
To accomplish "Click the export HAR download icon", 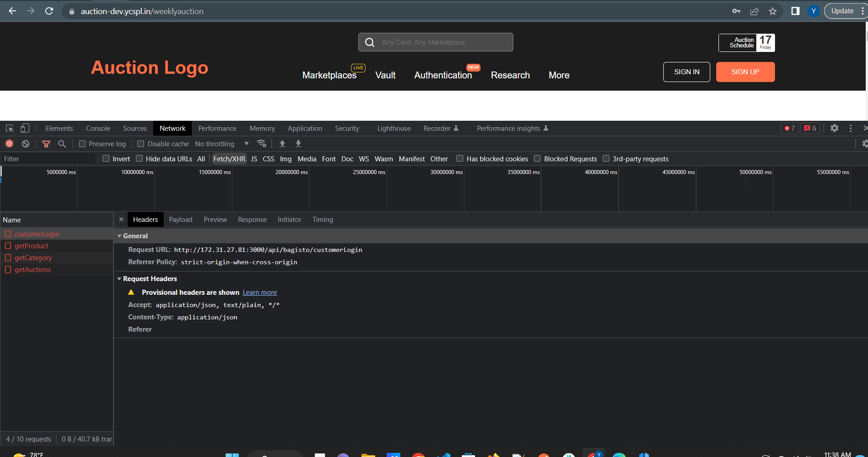I will tap(298, 144).
